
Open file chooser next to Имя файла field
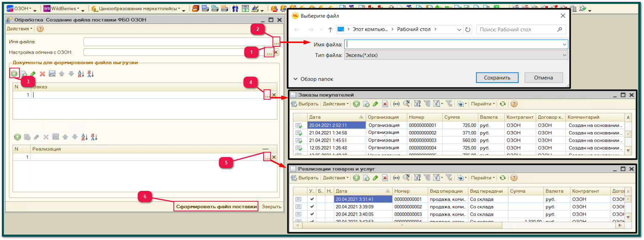pos(276,42)
